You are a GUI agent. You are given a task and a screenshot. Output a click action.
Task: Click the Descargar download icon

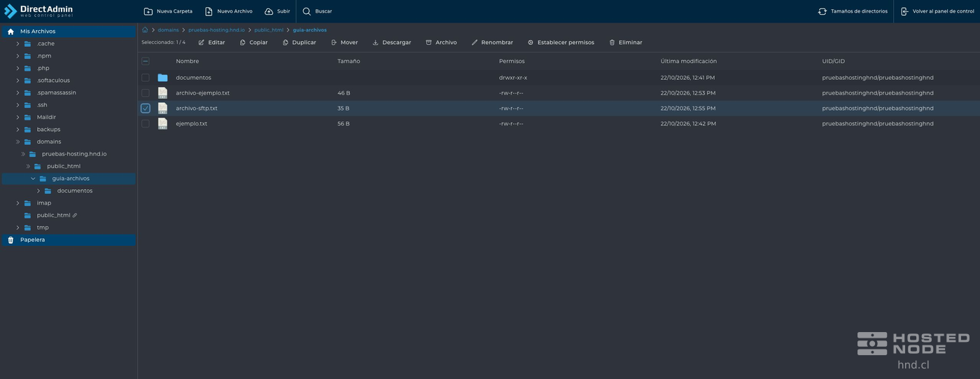[x=375, y=43]
